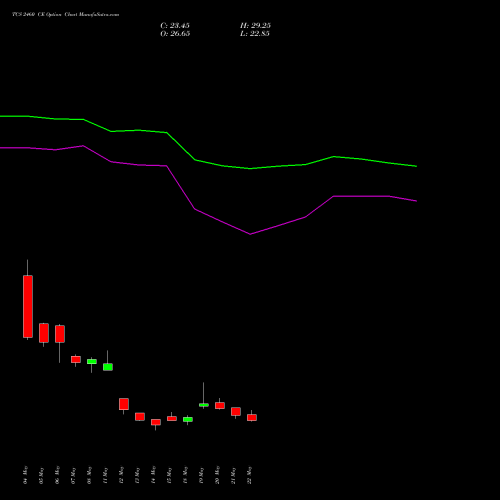The image size is (500, 500).
Task: Select the green candle for 11 May
Action: [108, 367]
